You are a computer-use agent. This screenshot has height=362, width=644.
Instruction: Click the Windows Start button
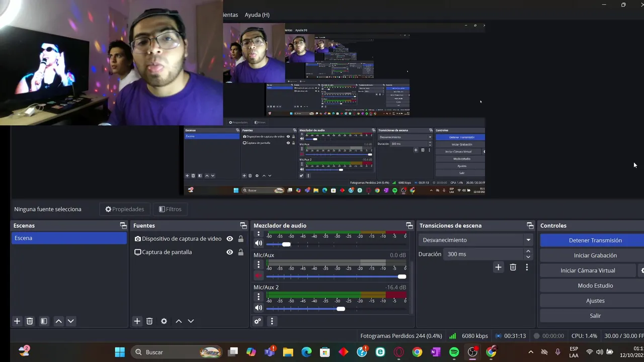click(x=120, y=352)
